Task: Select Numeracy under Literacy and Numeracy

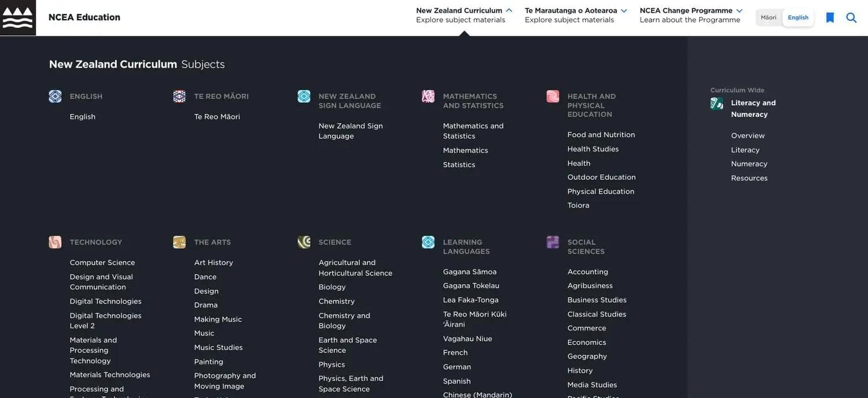Action: coord(749,164)
